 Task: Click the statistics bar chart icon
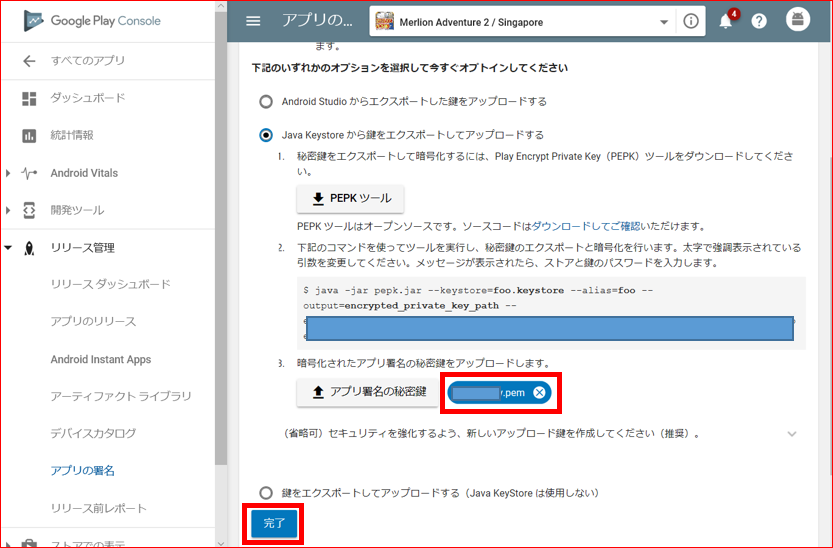point(29,136)
